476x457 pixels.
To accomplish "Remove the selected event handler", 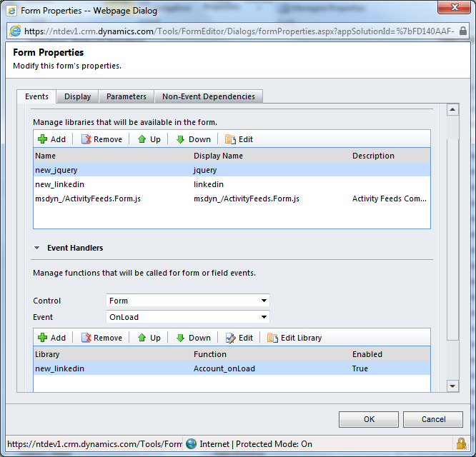I will pyautogui.click(x=101, y=338).
